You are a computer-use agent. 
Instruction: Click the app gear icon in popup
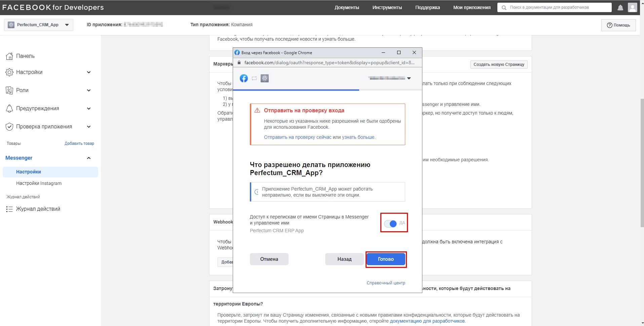coord(265,78)
